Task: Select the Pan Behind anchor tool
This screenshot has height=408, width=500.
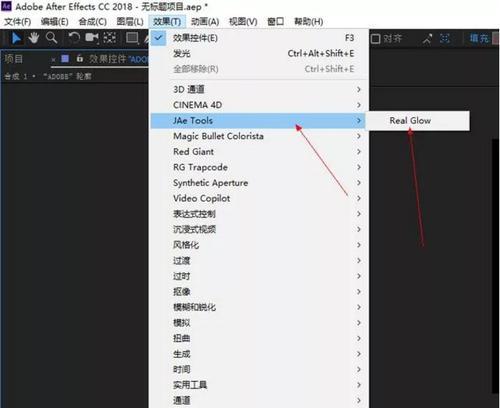Action: tap(110, 38)
